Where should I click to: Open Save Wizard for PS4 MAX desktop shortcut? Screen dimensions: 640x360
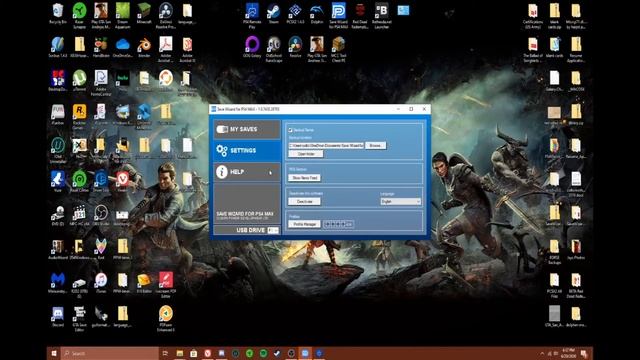[x=338, y=16]
